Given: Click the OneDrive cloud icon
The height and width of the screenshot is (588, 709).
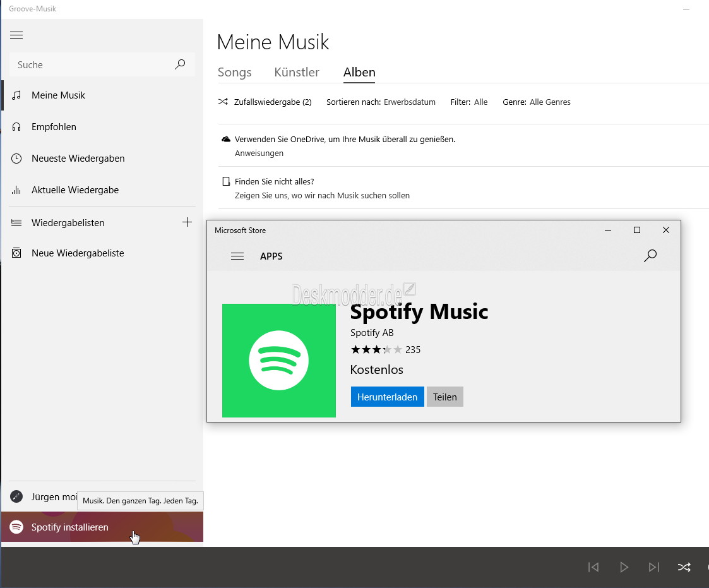Looking at the screenshot, I should coord(225,140).
